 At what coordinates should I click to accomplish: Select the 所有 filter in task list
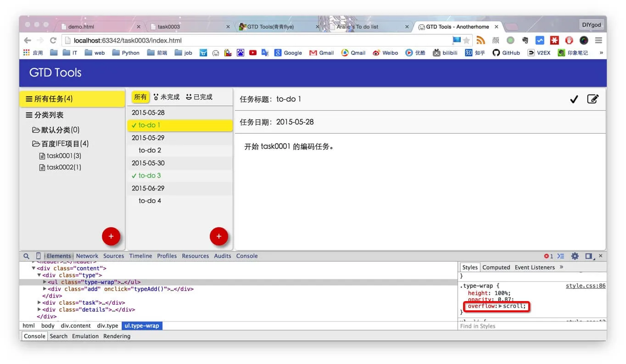pos(140,97)
